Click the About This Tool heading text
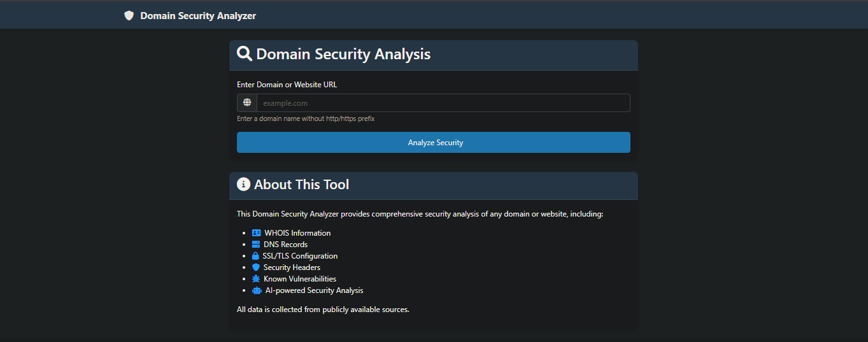 coord(301,185)
